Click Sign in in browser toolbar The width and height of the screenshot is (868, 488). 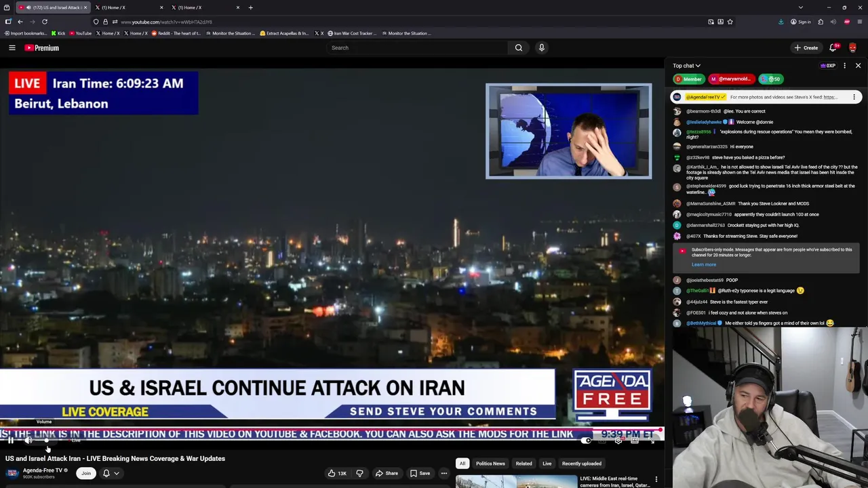click(801, 22)
